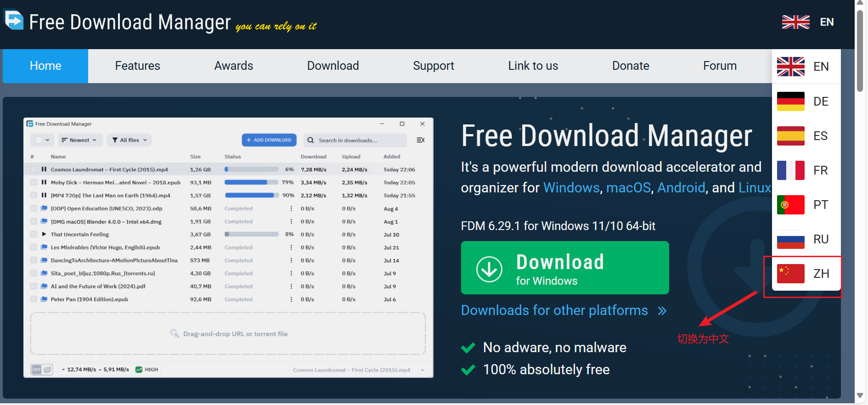Open the Forum tab
868x405 pixels.
point(720,66)
